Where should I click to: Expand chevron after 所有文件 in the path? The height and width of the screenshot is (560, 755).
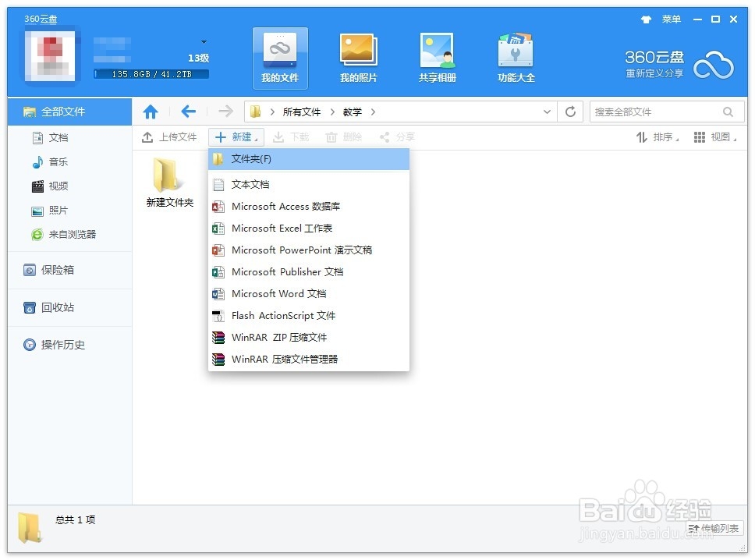click(332, 112)
